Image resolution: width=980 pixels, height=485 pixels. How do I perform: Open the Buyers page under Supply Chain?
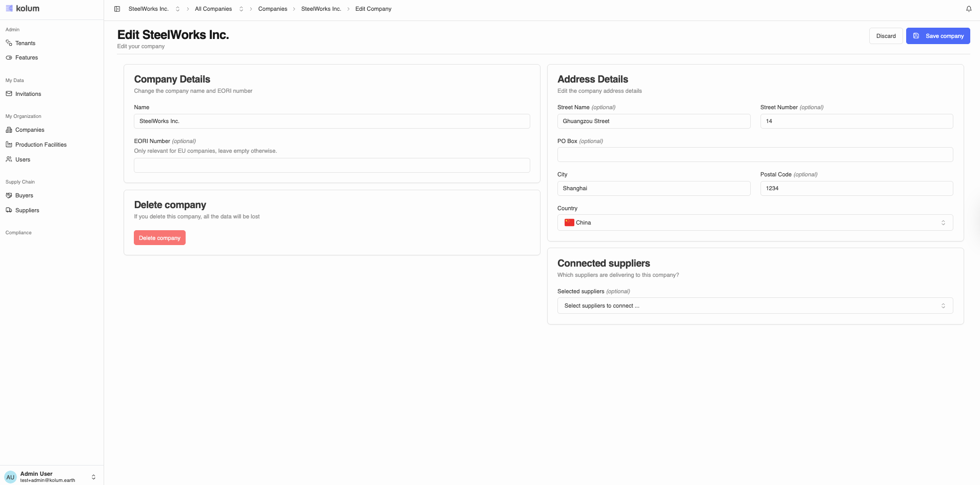(24, 195)
